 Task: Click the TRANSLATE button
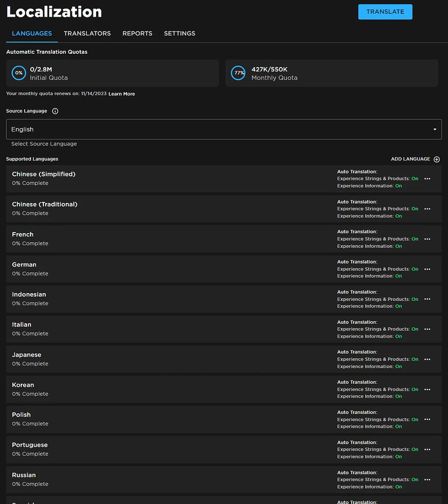click(x=385, y=11)
